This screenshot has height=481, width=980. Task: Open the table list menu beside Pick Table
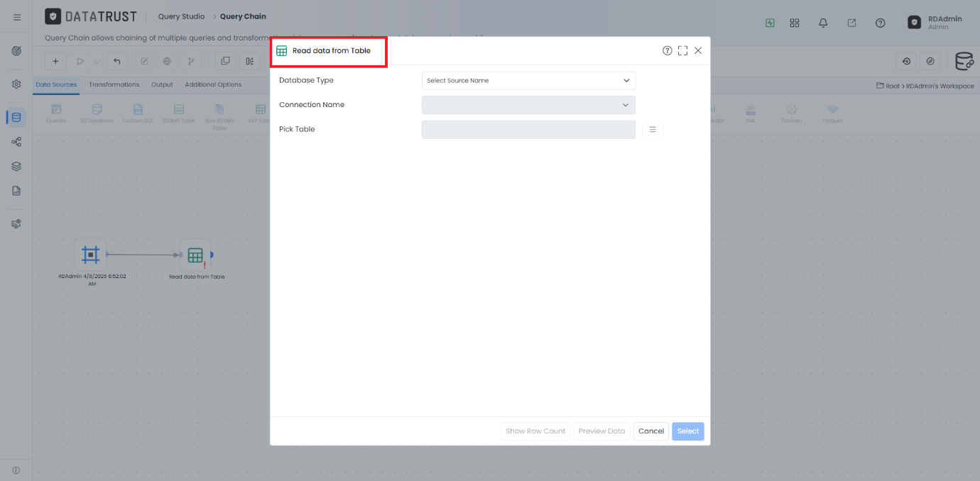pos(653,129)
